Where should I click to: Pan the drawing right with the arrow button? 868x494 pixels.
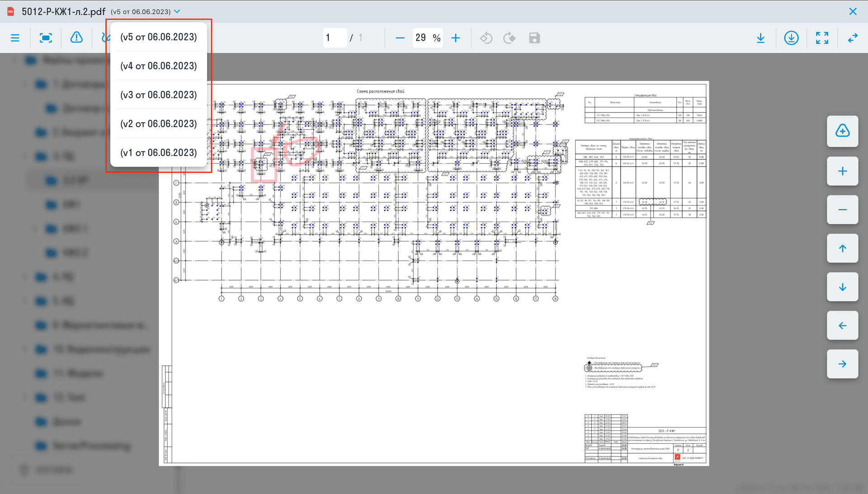pos(842,364)
